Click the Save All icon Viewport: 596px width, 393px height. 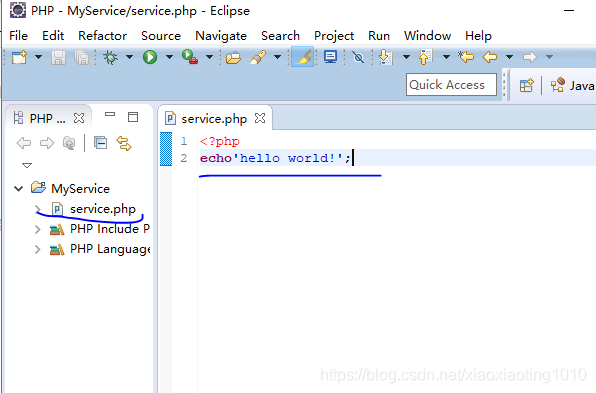coord(81,57)
